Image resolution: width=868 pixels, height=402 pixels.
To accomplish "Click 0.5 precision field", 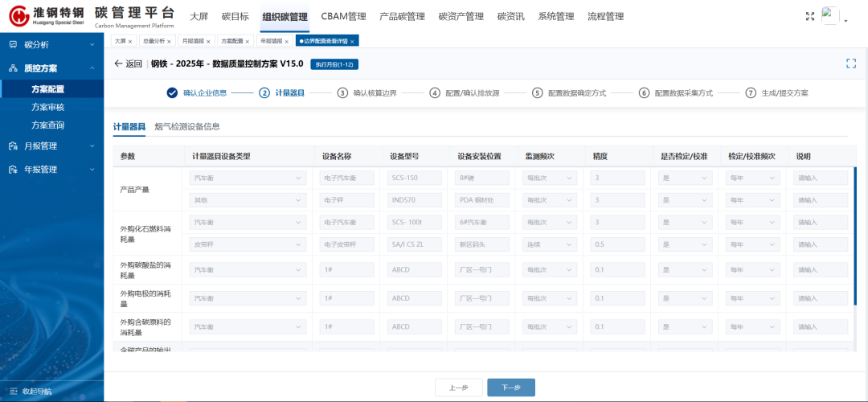I will (x=618, y=244).
